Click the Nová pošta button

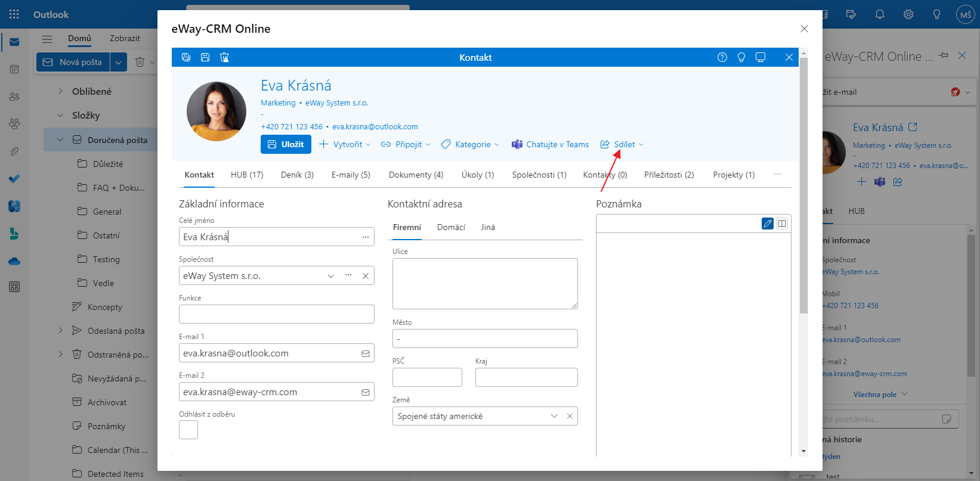coord(73,62)
